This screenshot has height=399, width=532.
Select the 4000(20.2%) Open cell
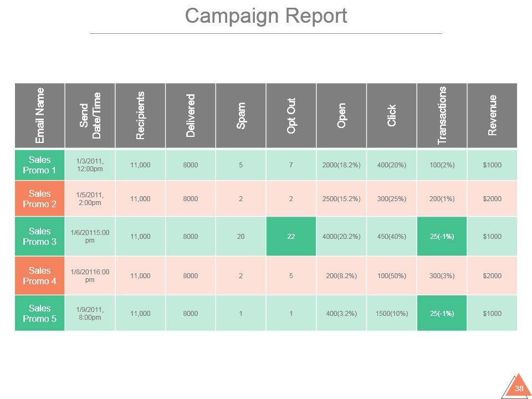(341, 236)
